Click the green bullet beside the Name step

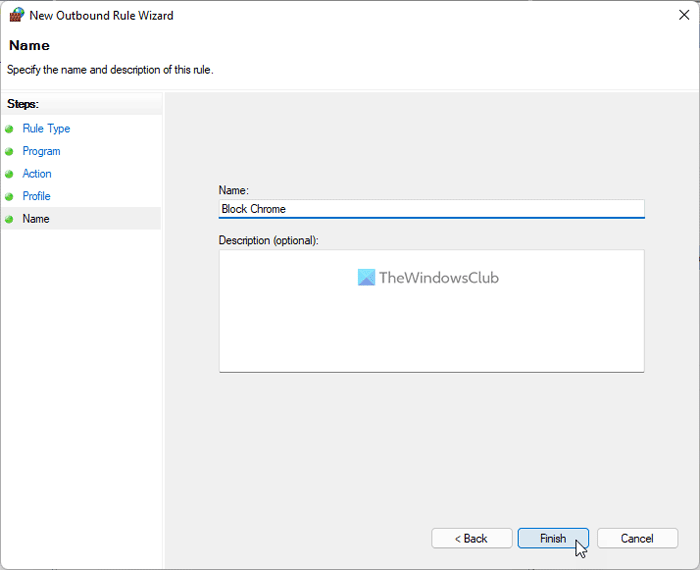pyautogui.click(x=10, y=219)
